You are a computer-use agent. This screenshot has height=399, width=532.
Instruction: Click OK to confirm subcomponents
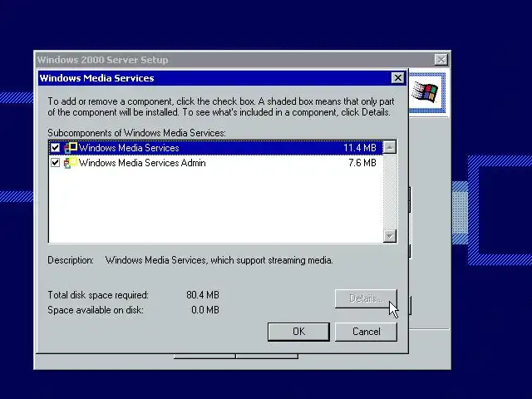(x=298, y=332)
